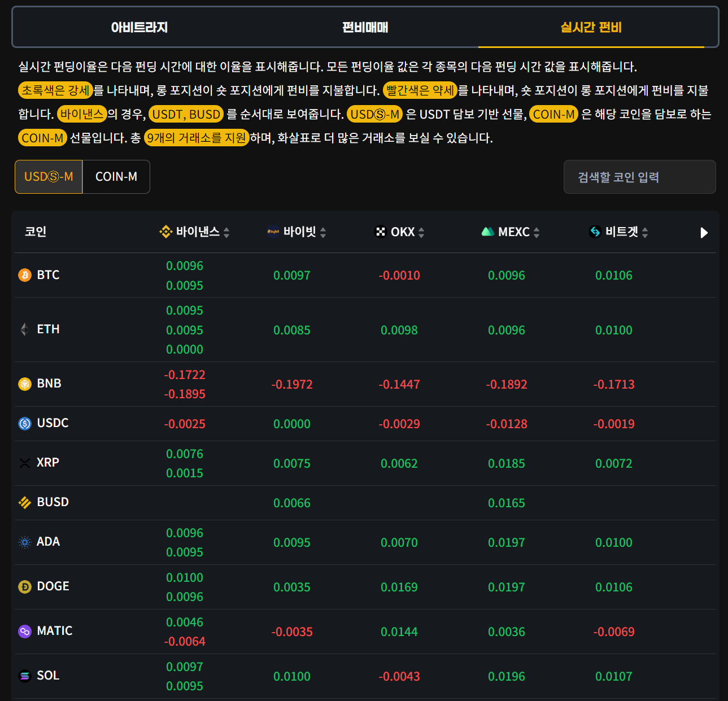The height and width of the screenshot is (701, 728).
Task: Click the Solana logo icon
Action: pos(25,676)
